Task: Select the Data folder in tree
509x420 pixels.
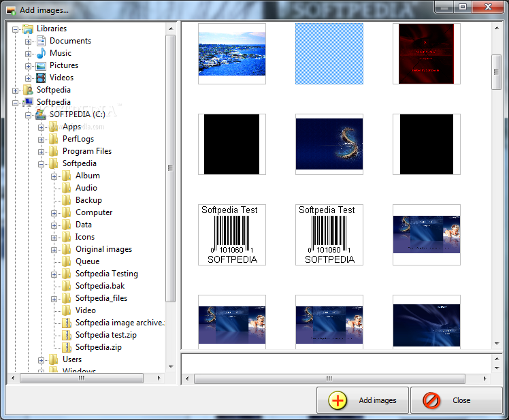Action: (x=84, y=225)
